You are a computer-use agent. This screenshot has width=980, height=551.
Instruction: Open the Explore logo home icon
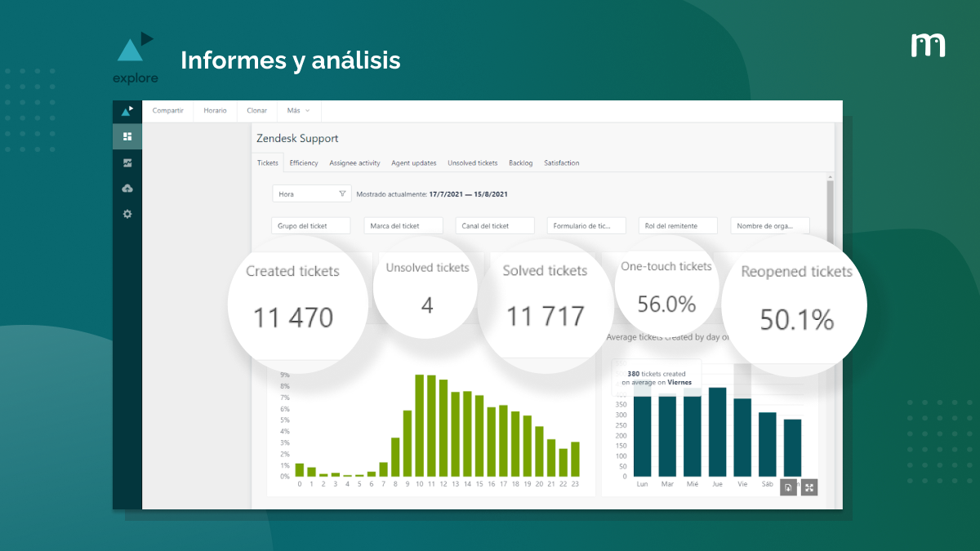pos(127,111)
